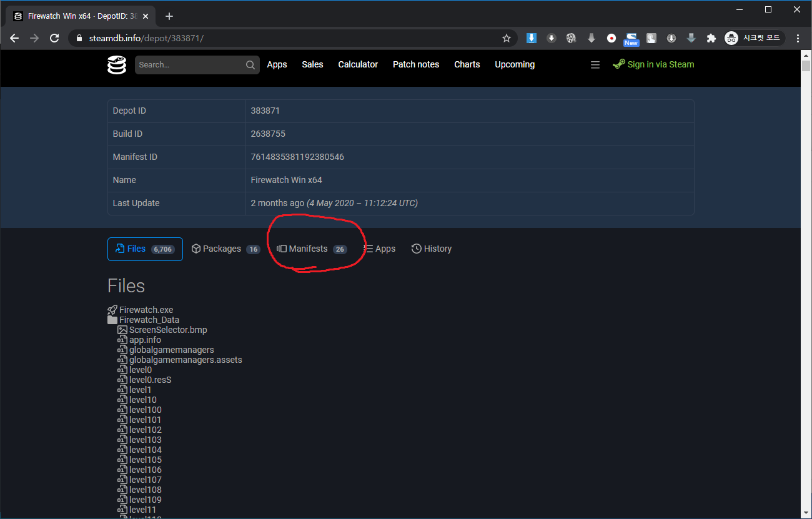Open the Apps depot tab

pyautogui.click(x=380, y=249)
